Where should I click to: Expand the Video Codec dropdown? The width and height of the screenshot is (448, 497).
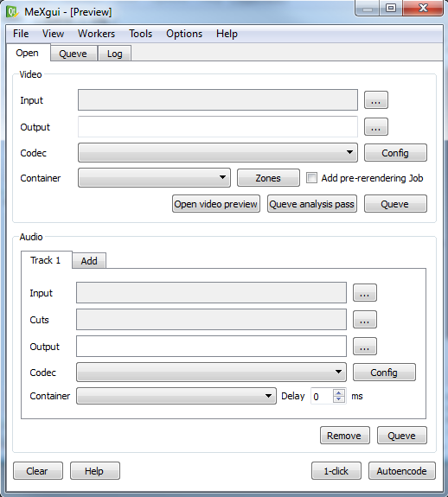[218, 152]
